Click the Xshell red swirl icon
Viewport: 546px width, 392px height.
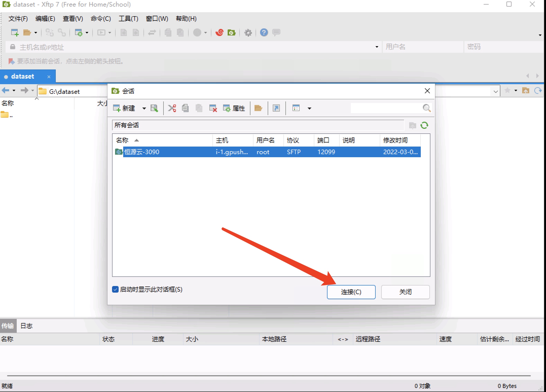[219, 32]
